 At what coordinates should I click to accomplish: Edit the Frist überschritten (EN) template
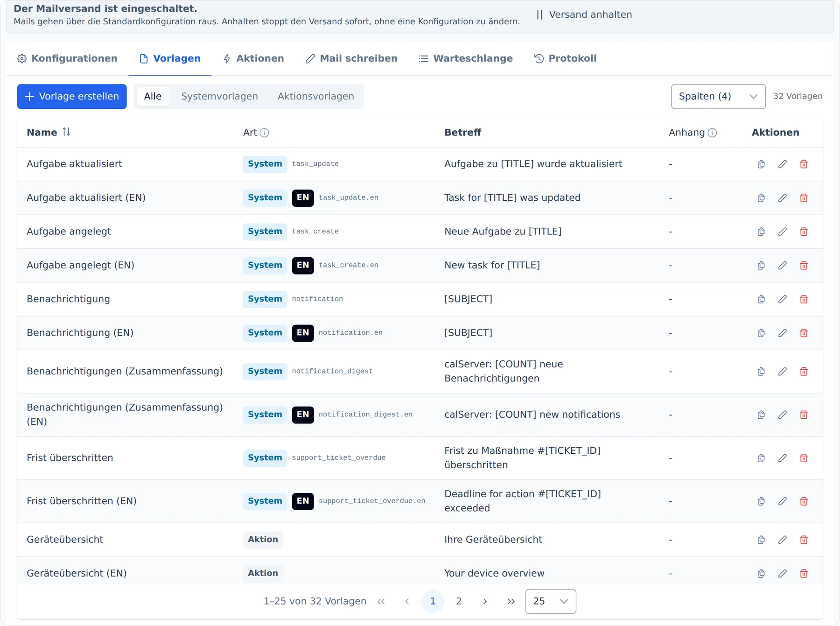[783, 501]
